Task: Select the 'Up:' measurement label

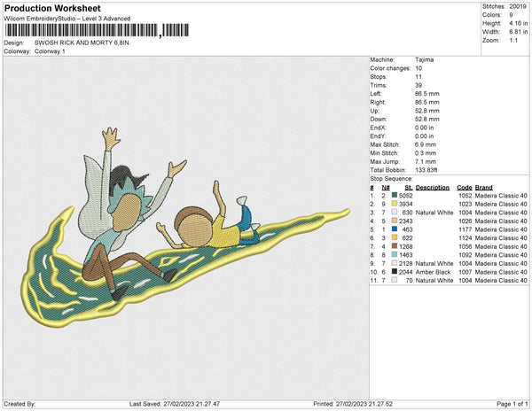Action: click(x=374, y=111)
